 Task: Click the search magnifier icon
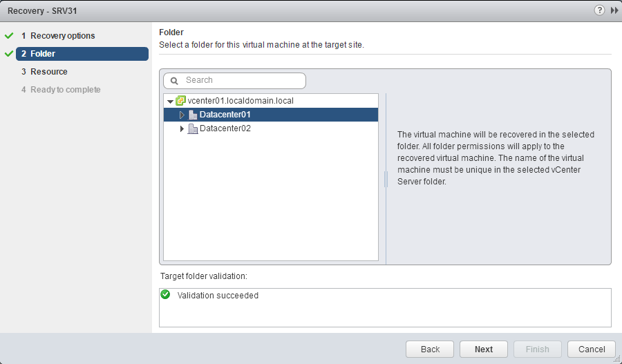coord(175,81)
